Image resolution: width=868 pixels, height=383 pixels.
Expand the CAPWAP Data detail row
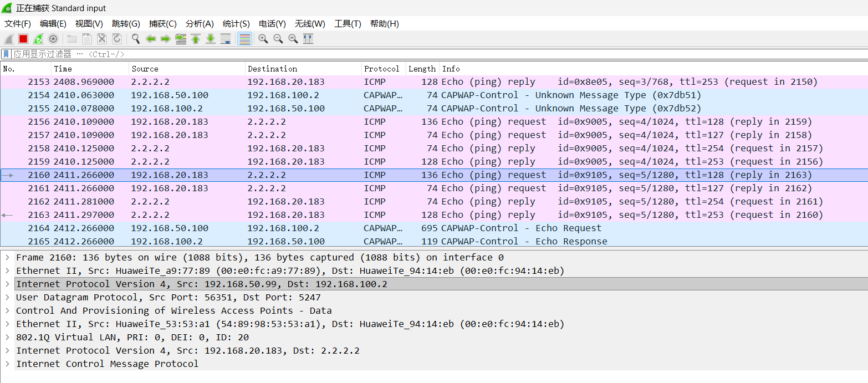coord(7,310)
